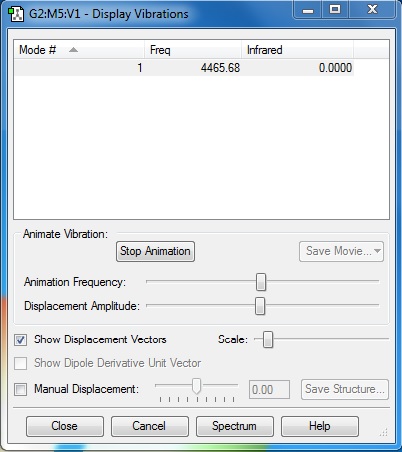Click the Displacement Amplitude slider handle
This screenshot has width=402, height=452.
(260, 306)
